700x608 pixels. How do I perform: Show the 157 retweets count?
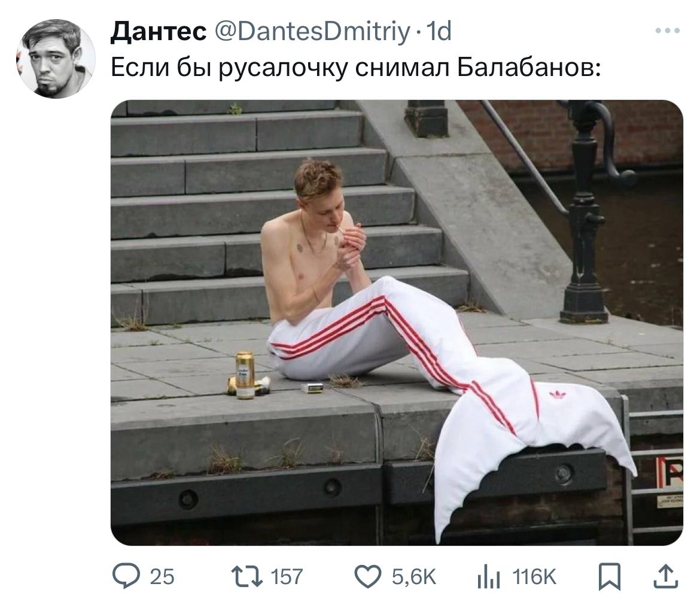pos(287,577)
